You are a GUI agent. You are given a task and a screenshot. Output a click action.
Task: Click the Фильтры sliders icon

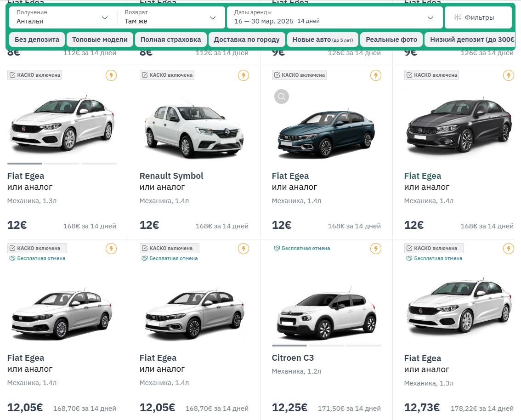[458, 17]
